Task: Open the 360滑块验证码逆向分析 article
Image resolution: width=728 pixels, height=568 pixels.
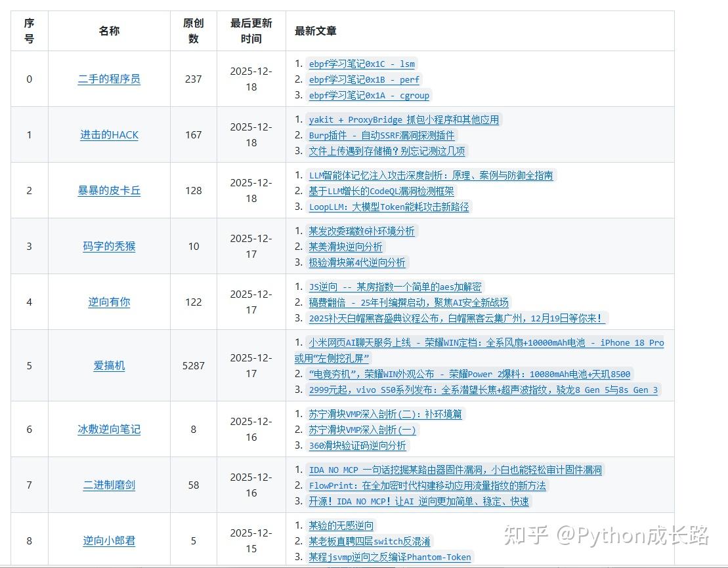Action: click(x=357, y=446)
